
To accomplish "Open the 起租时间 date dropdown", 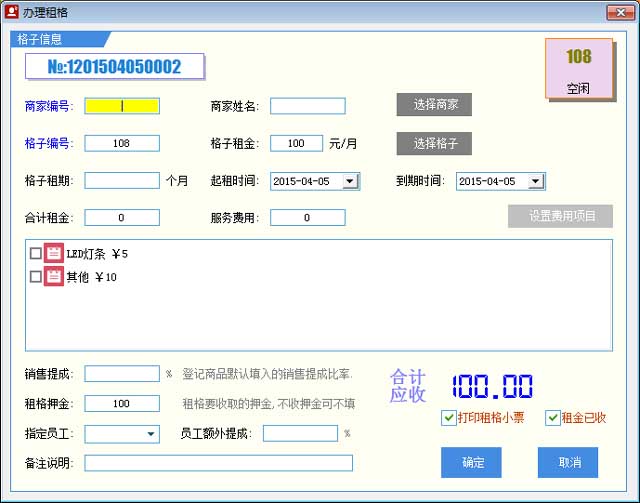I will (350, 181).
